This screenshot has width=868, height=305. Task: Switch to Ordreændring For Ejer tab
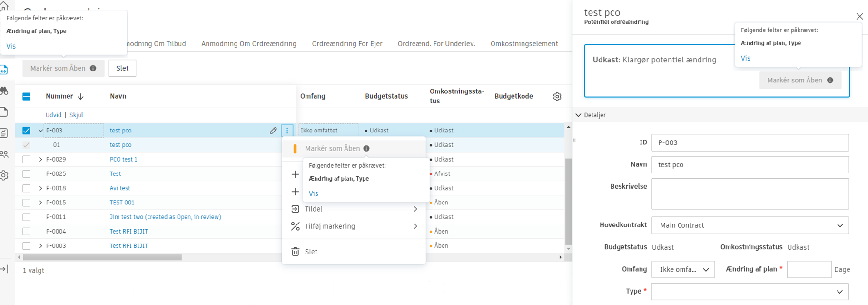(x=347, y=44)
